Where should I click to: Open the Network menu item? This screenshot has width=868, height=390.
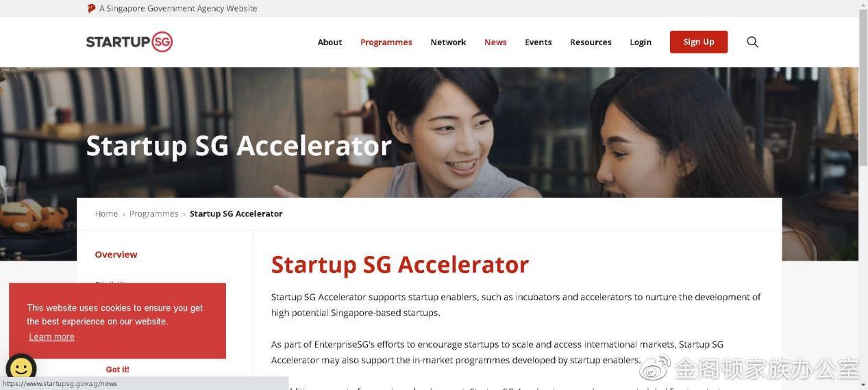tap(448, 42)
